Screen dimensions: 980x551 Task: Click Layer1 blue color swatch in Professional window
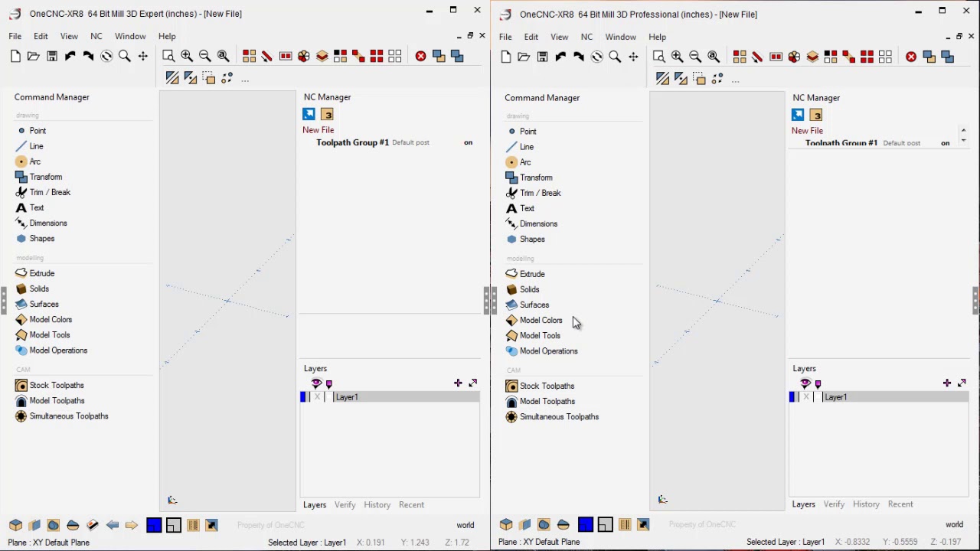(792, 397)
